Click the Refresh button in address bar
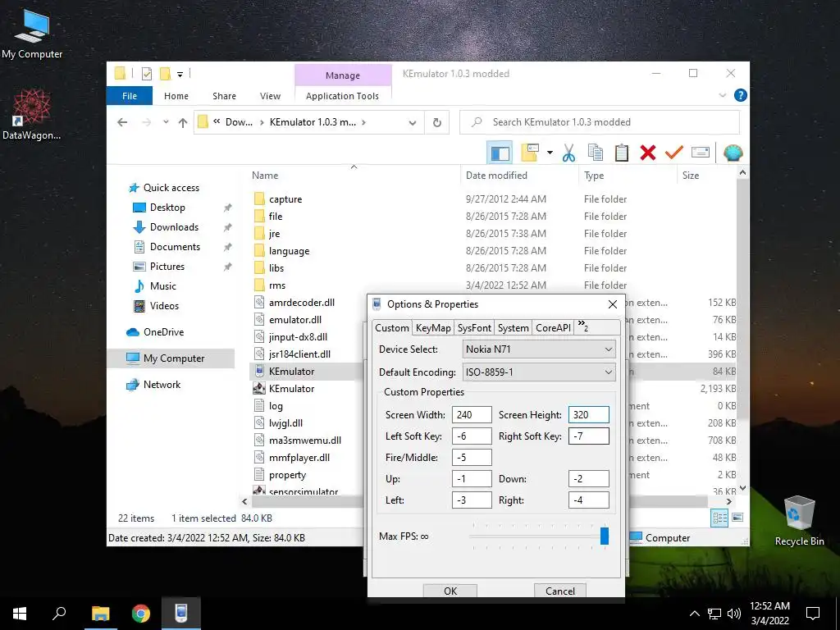The height and width of the screenshot is (630, 840). coord(437,122)
